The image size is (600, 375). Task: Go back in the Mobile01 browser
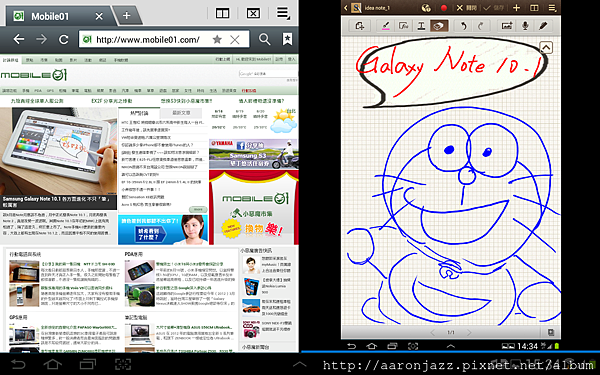tap(18, 39)
